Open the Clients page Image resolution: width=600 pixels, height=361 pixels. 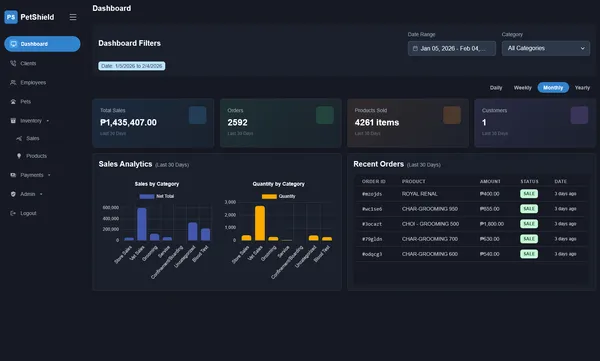[x=28, y=63]
